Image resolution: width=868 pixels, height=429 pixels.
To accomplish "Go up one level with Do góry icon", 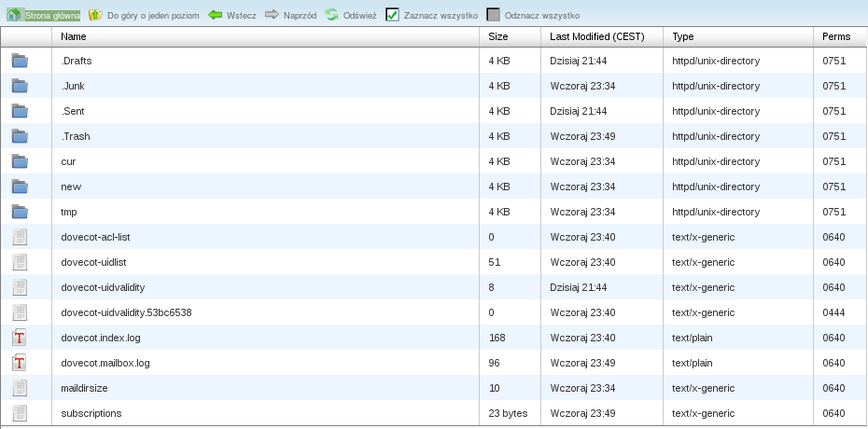I will 95,16.
